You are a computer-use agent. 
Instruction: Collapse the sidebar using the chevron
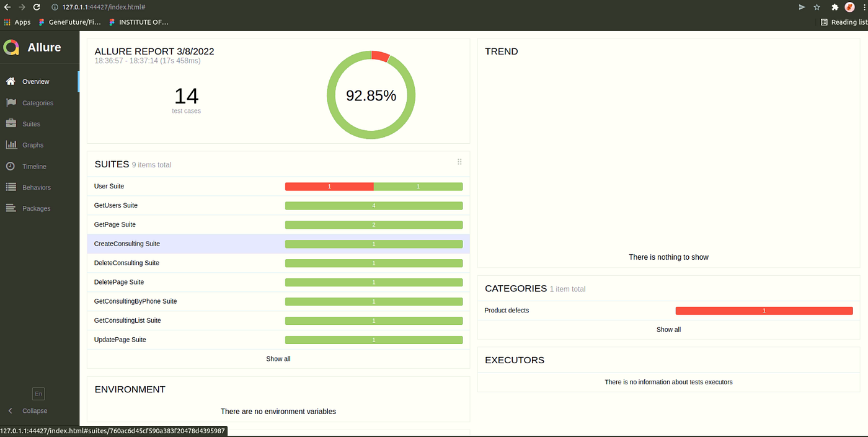[10, 410]
